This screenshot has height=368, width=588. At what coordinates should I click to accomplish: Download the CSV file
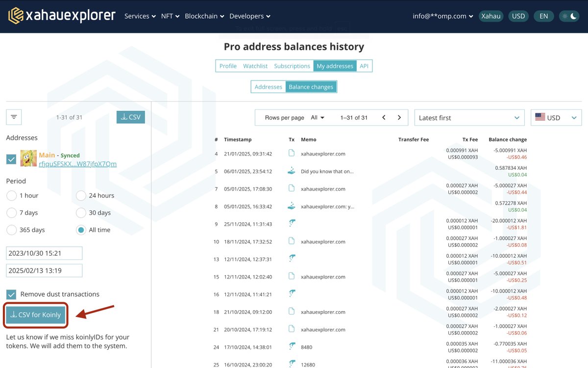click(131, 117)
